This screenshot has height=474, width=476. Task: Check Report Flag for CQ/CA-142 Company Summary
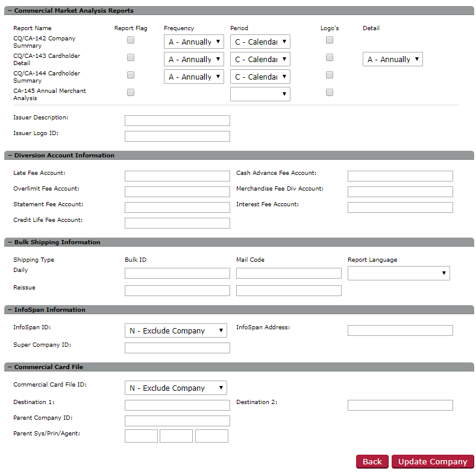[x=131, y=40]
